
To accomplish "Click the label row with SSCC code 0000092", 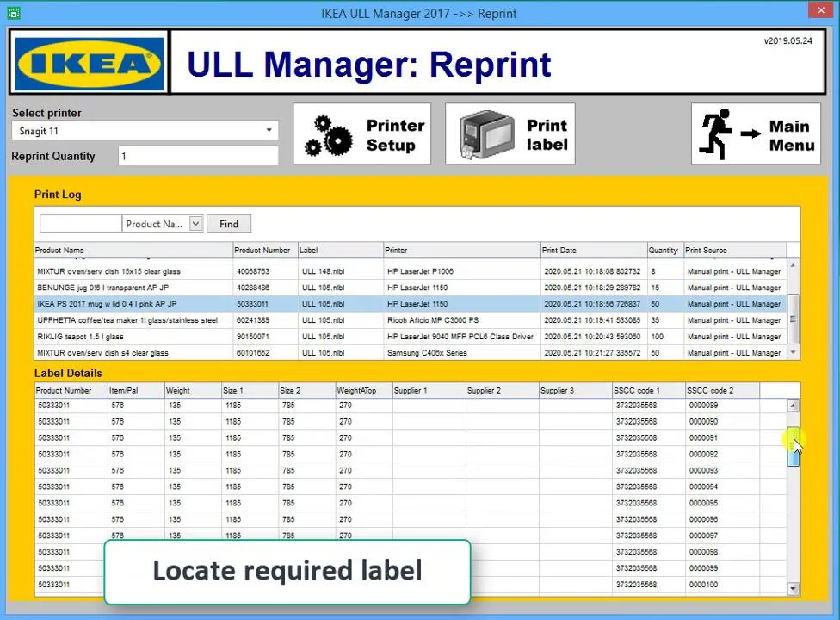I will pos(411,455).
